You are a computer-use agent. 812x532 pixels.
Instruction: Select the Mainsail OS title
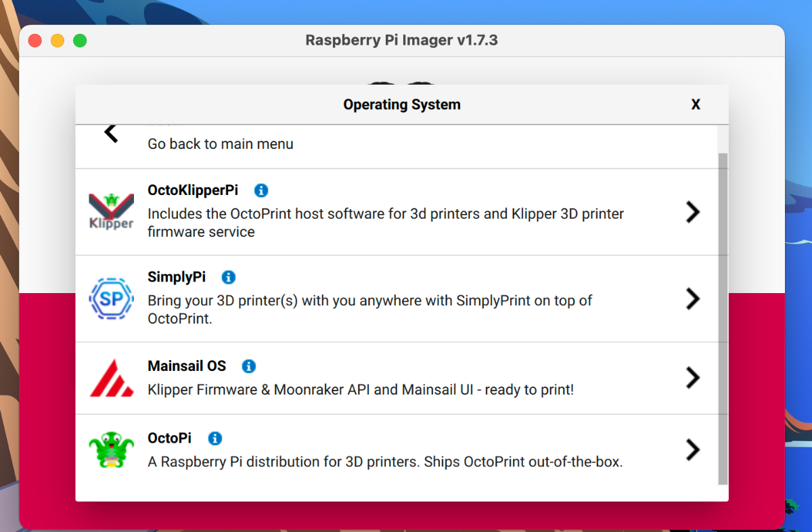[187, 366]
